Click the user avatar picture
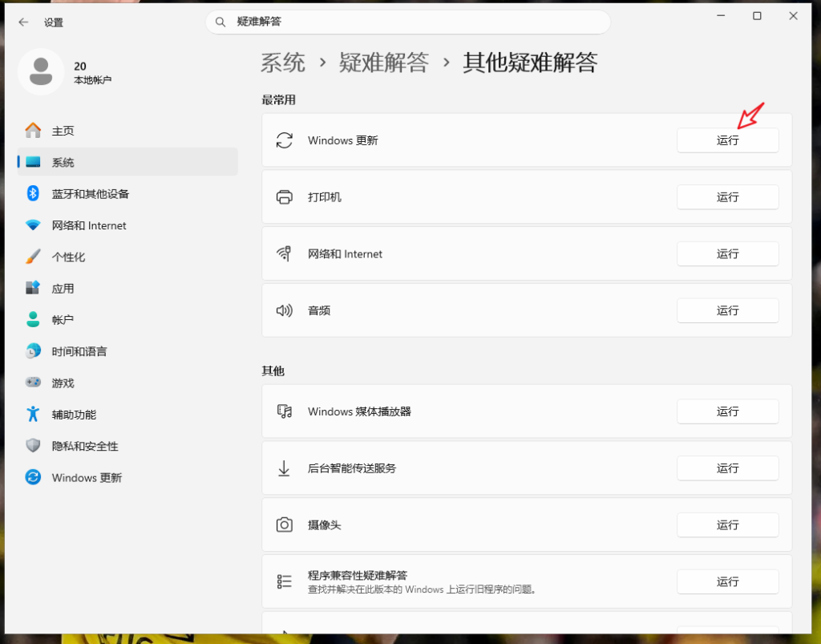The height and width of the screenshot is (644, 821). click(x=41, y=71)
